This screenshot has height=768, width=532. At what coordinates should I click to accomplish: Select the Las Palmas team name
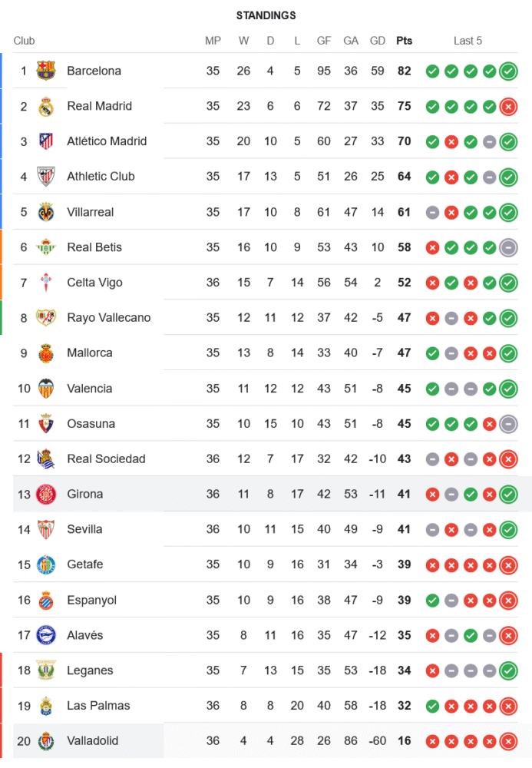point(98,706)
